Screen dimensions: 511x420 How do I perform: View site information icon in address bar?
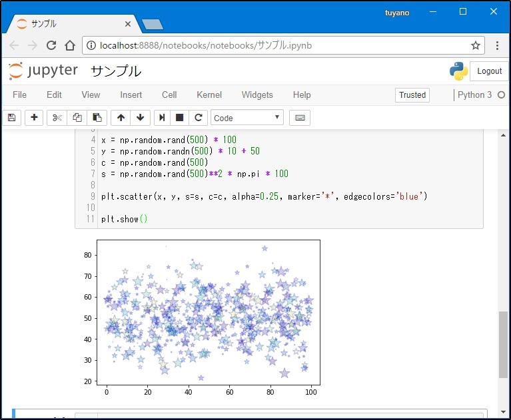tap(91, 45)
